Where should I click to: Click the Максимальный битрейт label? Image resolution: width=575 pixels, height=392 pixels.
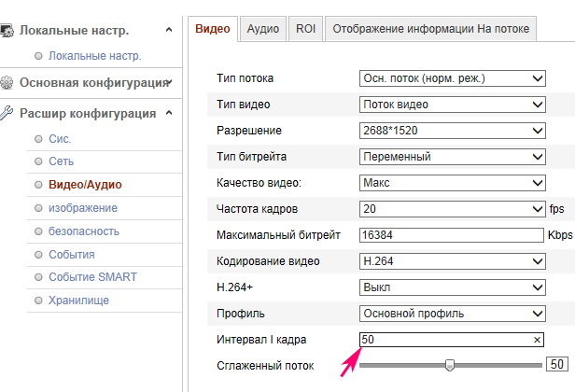coord(278,235)
